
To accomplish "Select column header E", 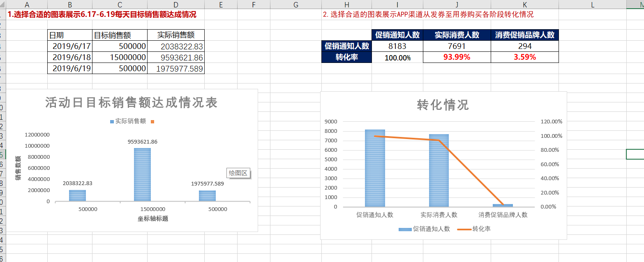I will pyautogui.click(x=221, y=4).
